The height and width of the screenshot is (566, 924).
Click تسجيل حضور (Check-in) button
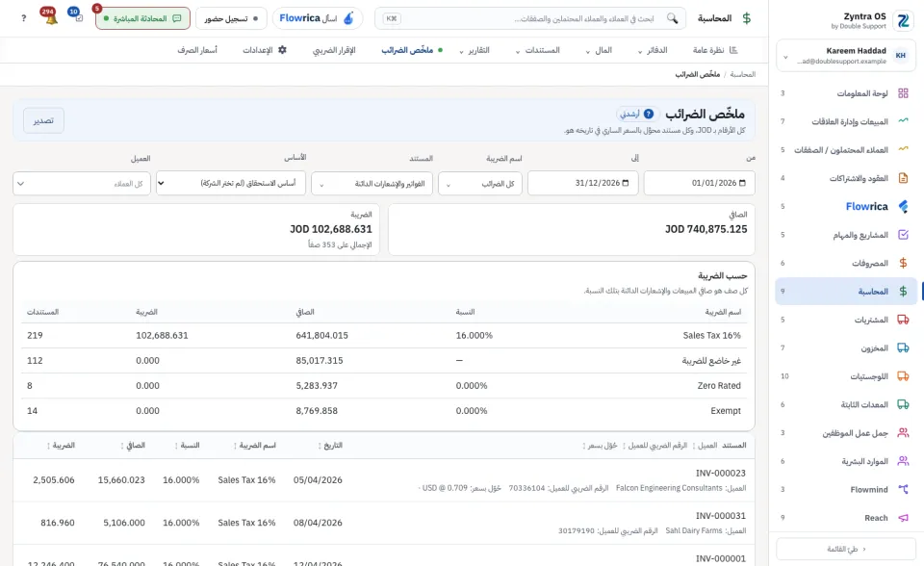click(231, 18)
